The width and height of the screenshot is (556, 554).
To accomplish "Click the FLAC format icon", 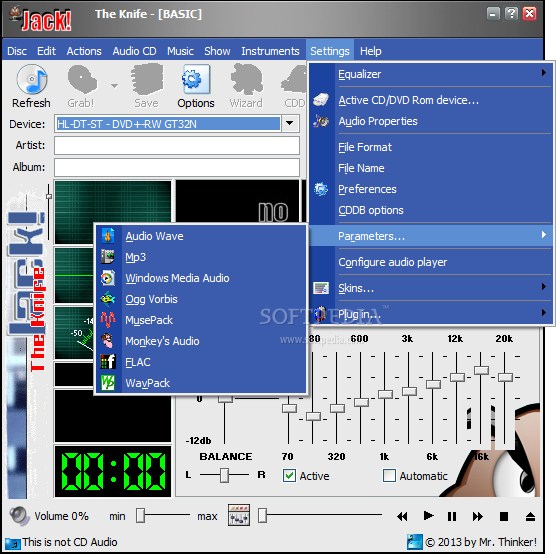I will pos(108,362).
